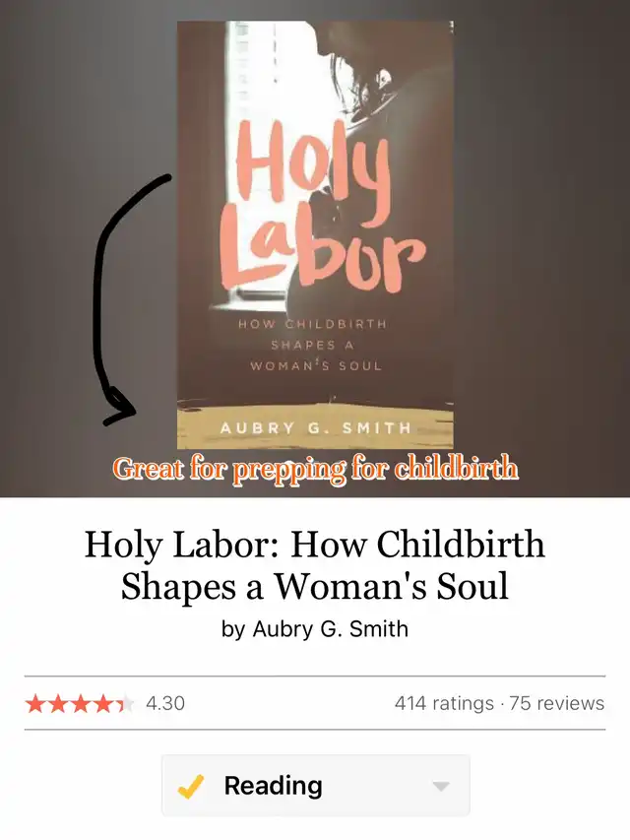Screen dimensions: 630x840
Task: Click the orange 'Great for prepping for childbirth' caption
Action: click(x=316, y=469)
